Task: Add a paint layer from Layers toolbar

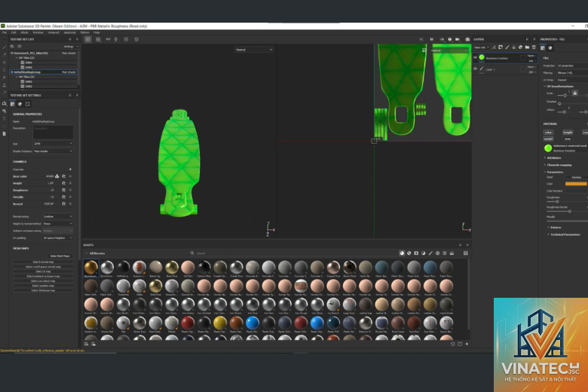Action: pos(507,47)
